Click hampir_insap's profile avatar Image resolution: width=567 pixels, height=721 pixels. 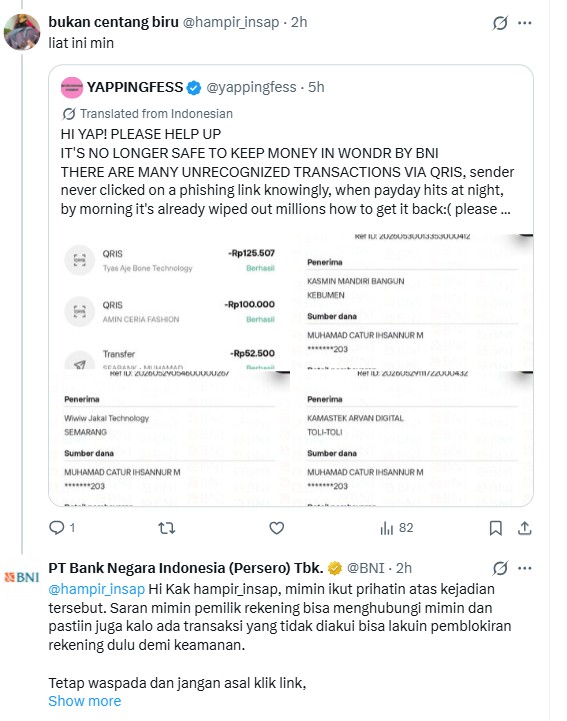[22, 32]
